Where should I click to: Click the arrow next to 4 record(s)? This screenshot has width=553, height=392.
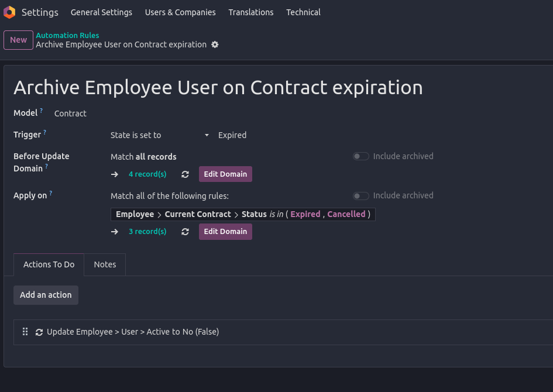coord(115,174)
